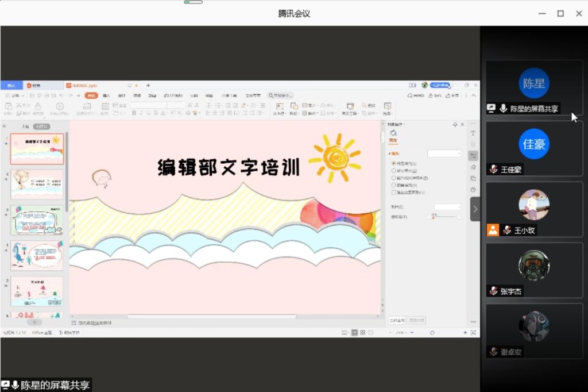Select the text tool icon in right sidebar
This screenshot has width=588, height=392.
pos(473,133)
